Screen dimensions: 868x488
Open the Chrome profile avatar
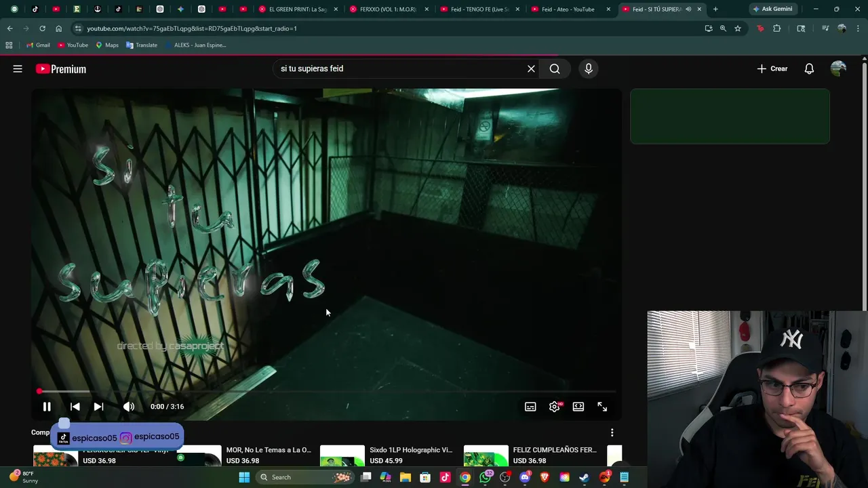[x=842, y=28]
